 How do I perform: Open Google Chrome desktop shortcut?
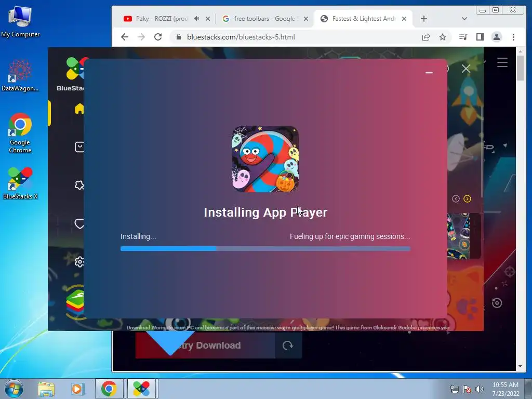[20, 133]
